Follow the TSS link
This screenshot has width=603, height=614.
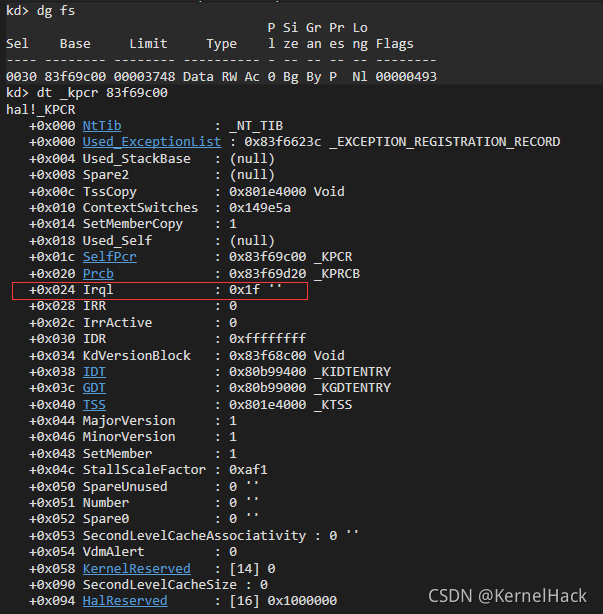(x=94, y=405)
